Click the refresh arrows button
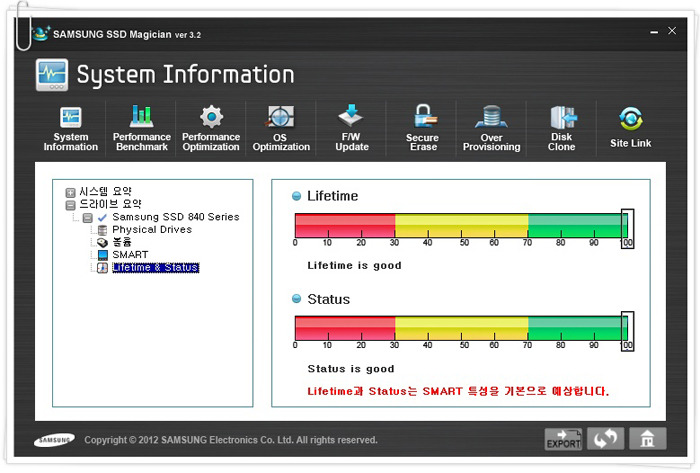The width and height of the screenshot is (700, 473). point(605,439)
